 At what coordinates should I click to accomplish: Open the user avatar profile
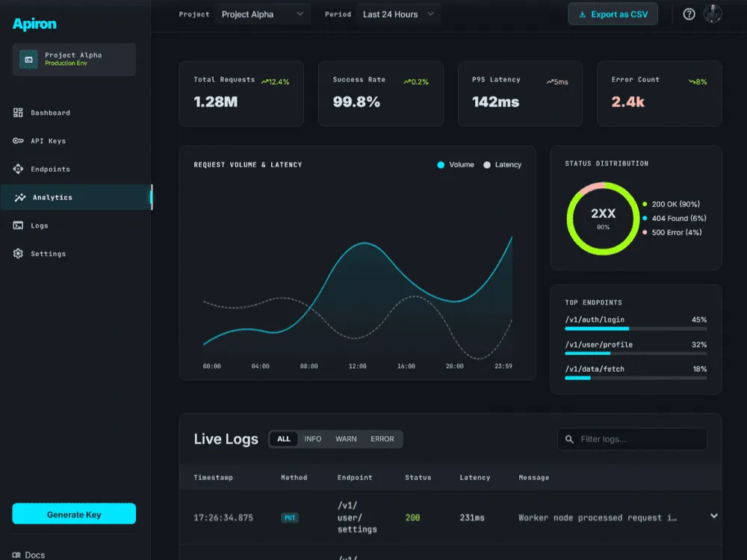click(x=713, y=14)
